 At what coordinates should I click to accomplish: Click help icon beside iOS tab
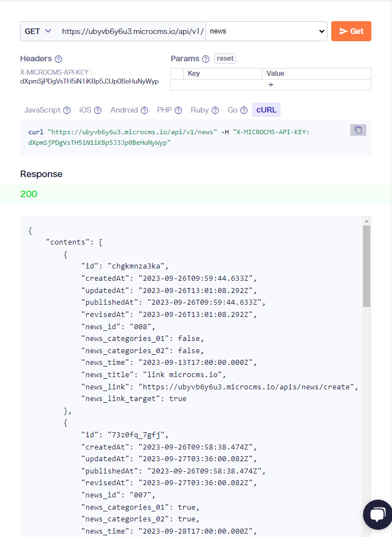(x=98, y=110)
